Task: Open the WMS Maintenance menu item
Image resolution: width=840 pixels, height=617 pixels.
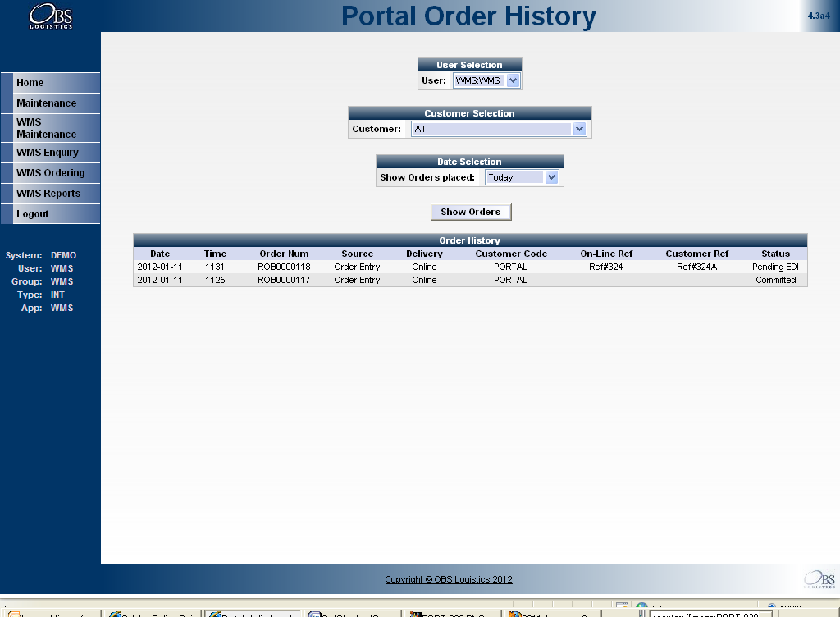Action: 50,128
